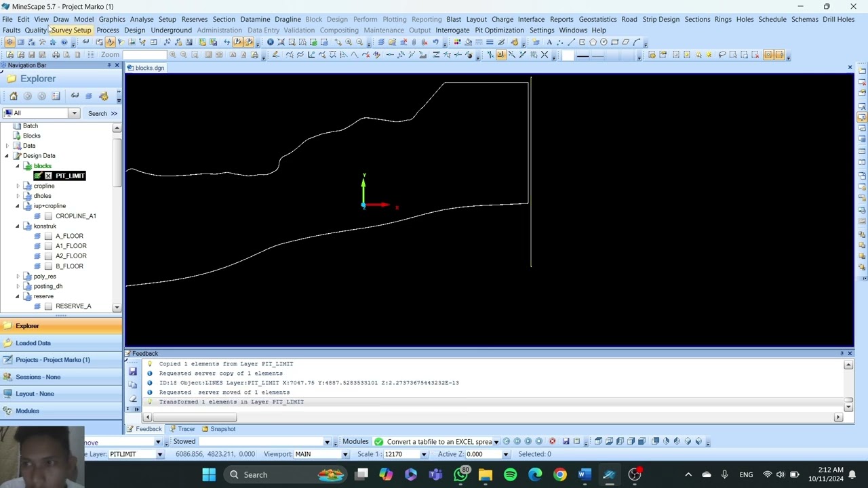This screenshot has width=868, height=488.
Task: Click the white fill color swatch
Action: point(568,55)
